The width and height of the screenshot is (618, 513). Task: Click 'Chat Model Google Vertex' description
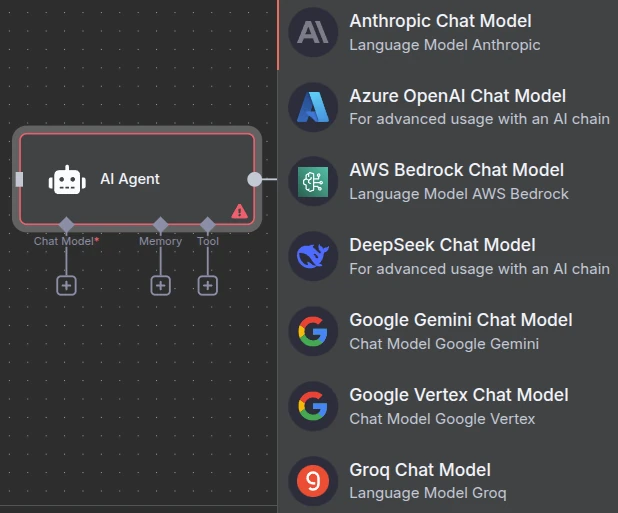pyautogui.click(x=442, y=419)
